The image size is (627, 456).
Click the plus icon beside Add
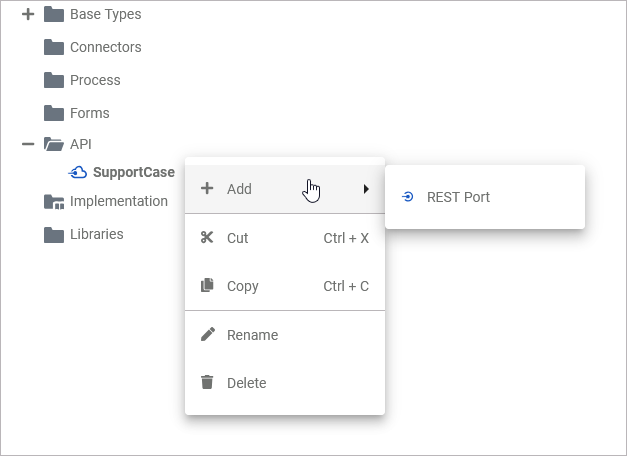[207, 189]
